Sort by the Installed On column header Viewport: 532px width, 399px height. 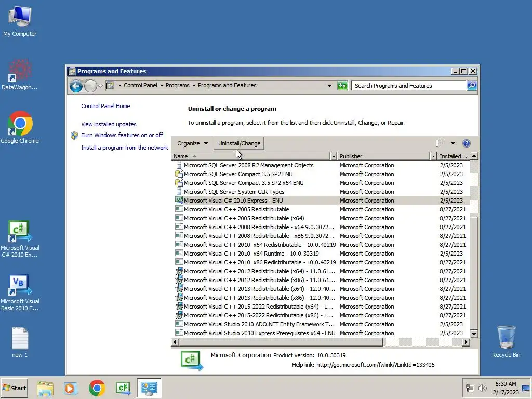click(x=453, y=156)
